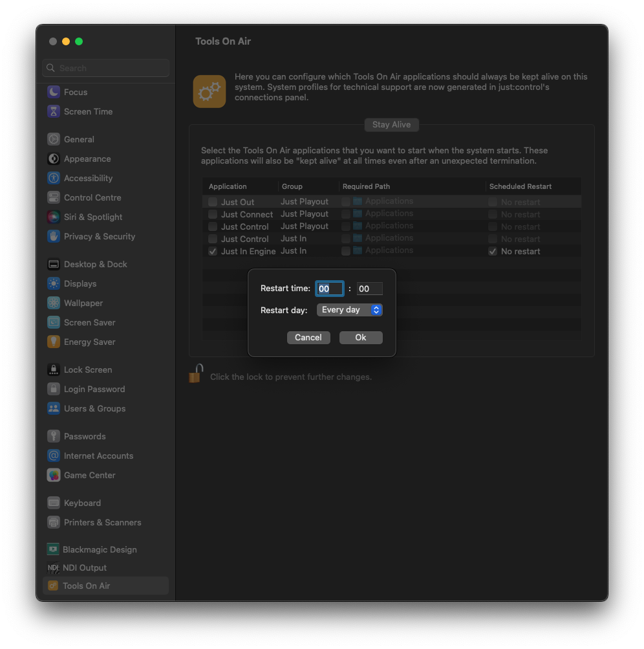Select Energy Saver bulb icon
644x649 pixels.
pos(54,342)
